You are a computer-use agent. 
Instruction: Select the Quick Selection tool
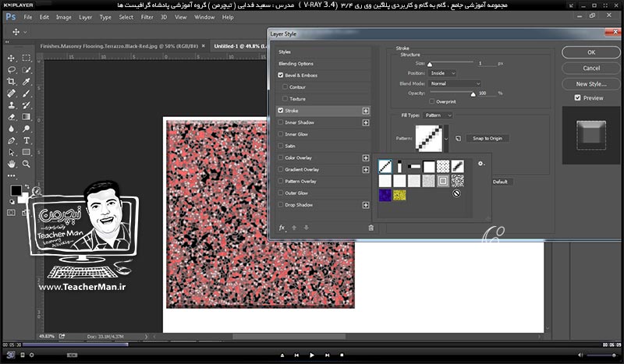click(x=27, y=70)
